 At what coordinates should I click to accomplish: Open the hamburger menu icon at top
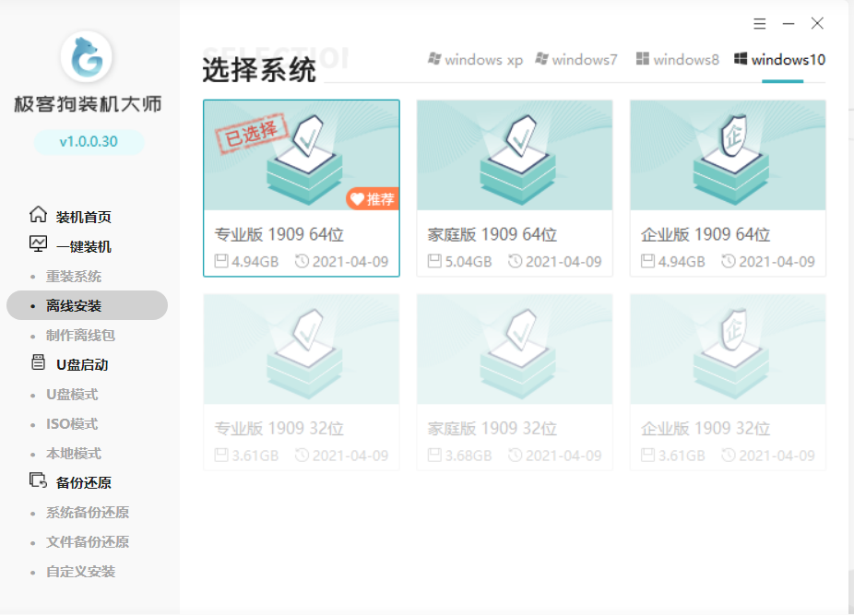(x=760, y=23)
